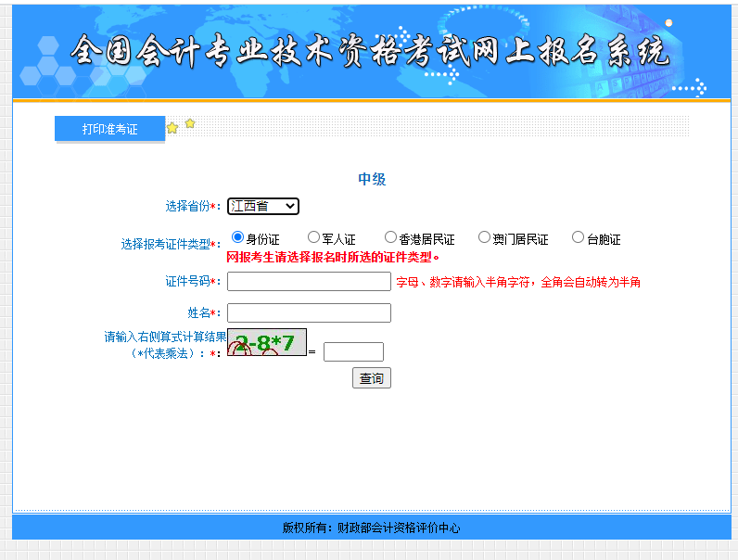Open the 打印准考证 tab
The width and height of the screenshot is (738, 560).
tap(109, 129)
